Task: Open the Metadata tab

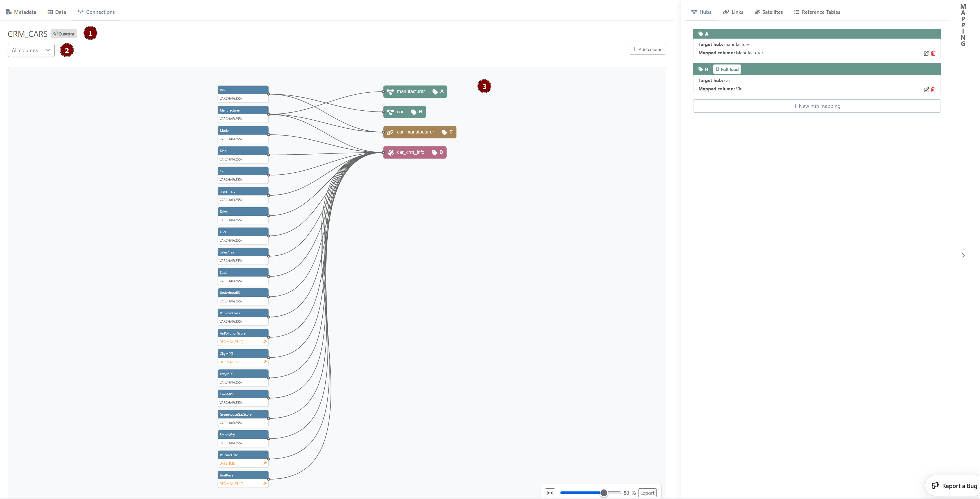Action: tap(21, 12)
